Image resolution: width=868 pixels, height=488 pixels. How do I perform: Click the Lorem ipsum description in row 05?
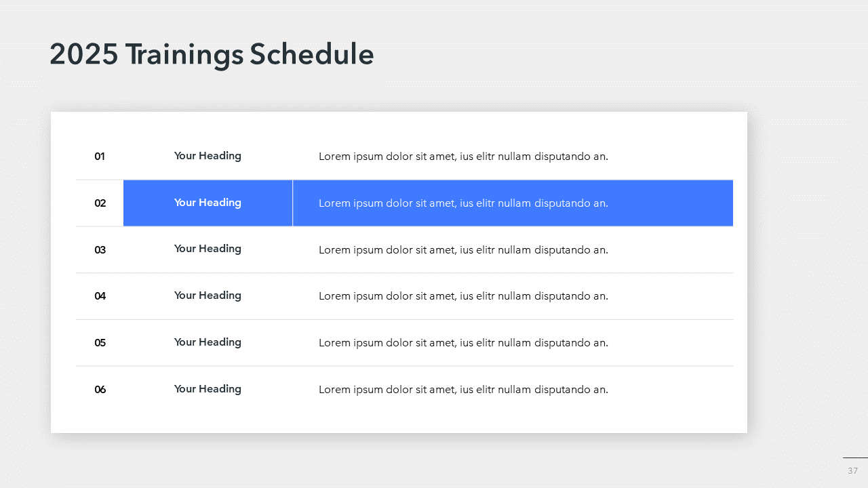(463, 343)
